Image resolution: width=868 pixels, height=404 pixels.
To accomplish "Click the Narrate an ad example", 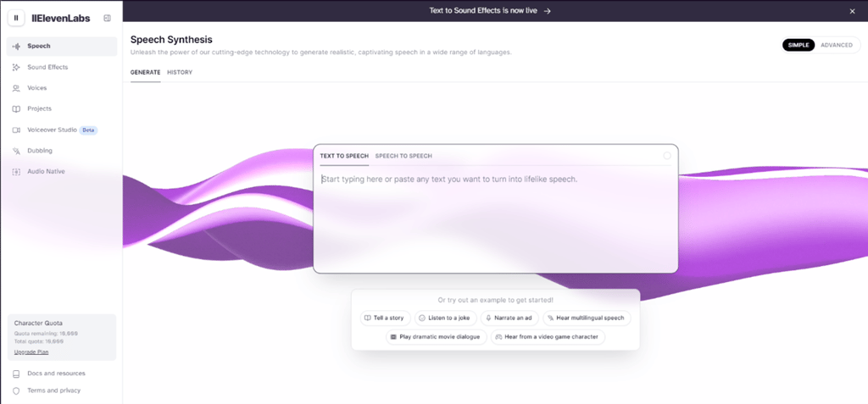I will (509, 318).
